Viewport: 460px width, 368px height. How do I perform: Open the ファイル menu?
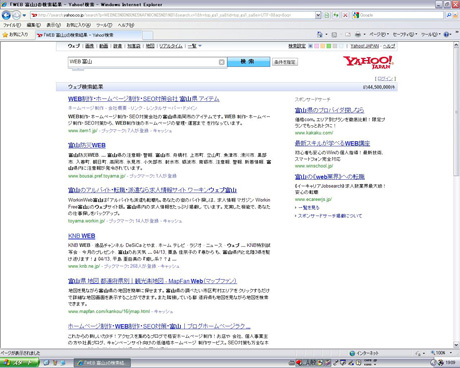(12, 25)
